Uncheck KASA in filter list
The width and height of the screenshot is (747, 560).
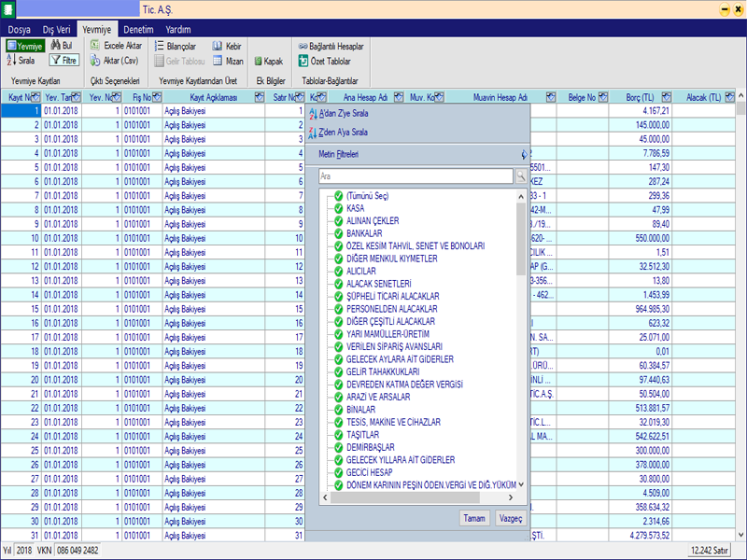click(x=338, y=208)
